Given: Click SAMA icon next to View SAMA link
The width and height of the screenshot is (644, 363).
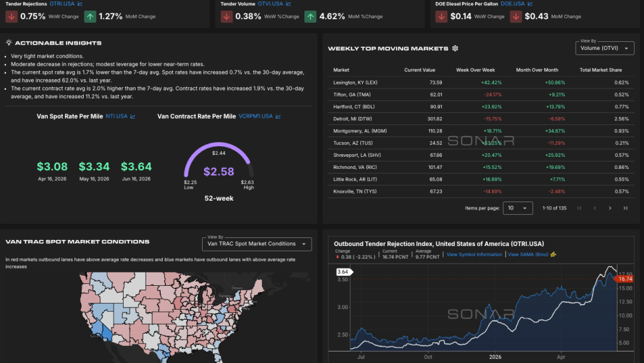Looking at the screenshot, I should (x=553, y=255).
